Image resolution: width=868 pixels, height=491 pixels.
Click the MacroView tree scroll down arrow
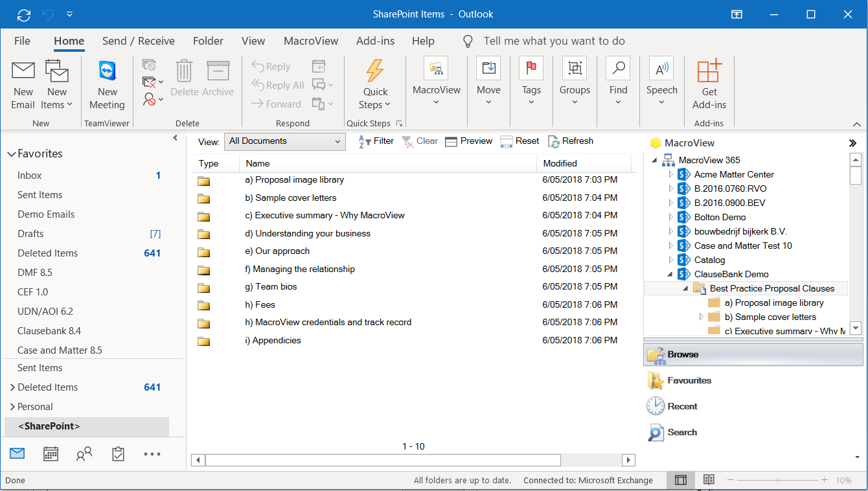(856, 329)
